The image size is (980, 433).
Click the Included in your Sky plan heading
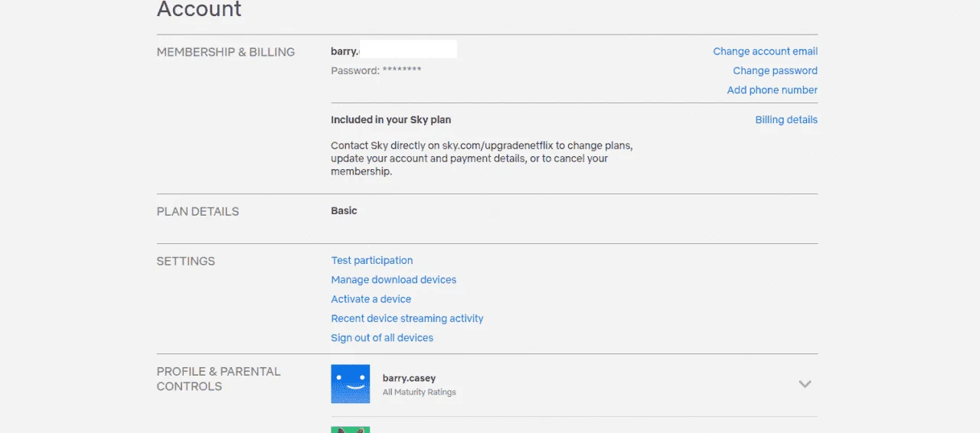(x=390, y=119)
